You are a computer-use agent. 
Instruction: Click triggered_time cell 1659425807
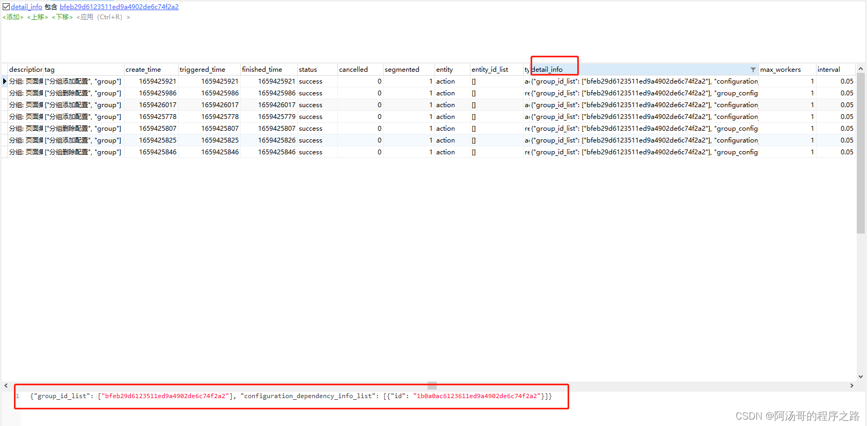tap(209, 129)
